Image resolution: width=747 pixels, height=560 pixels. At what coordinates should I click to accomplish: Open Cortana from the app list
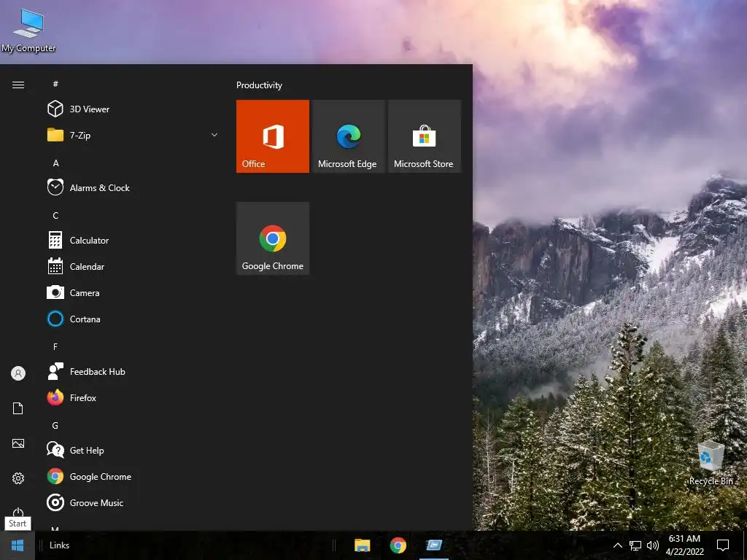[x=131, y=319]
